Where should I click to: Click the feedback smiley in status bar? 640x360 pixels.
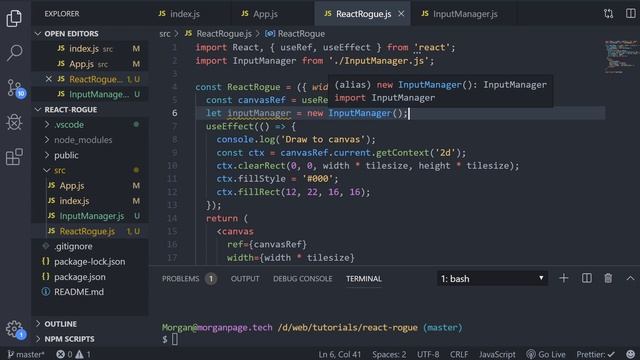coord(631,354)
